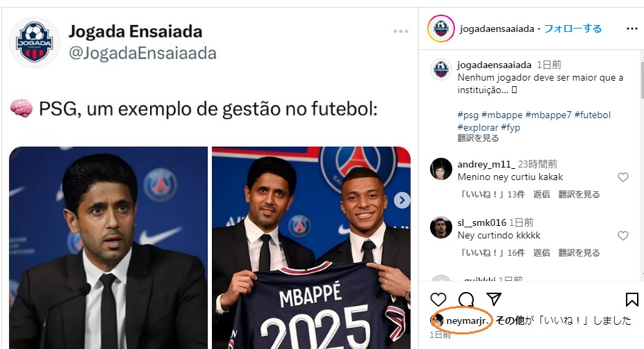Like the post with the heart icon
This screenshot has width=644, height=349.
point(438,300)
